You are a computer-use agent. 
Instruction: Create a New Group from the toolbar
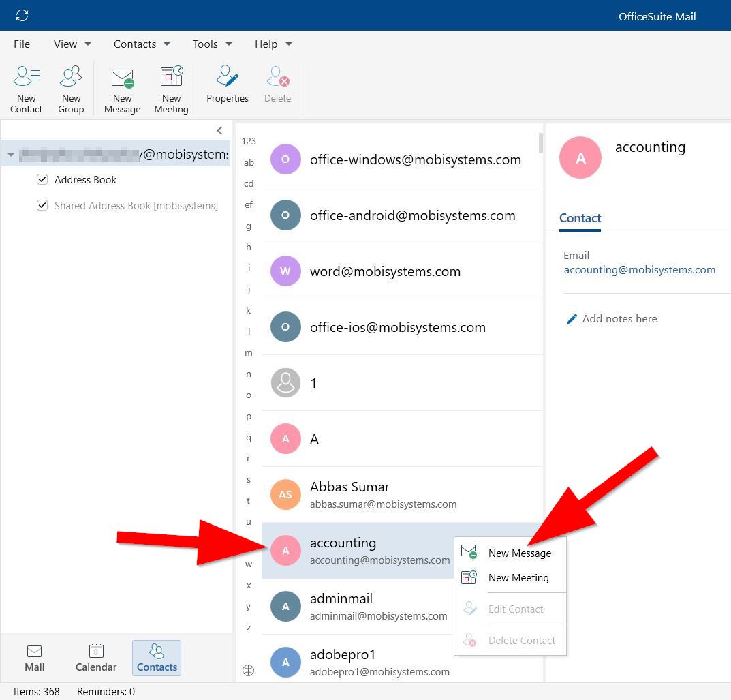(x=71, y=89)
